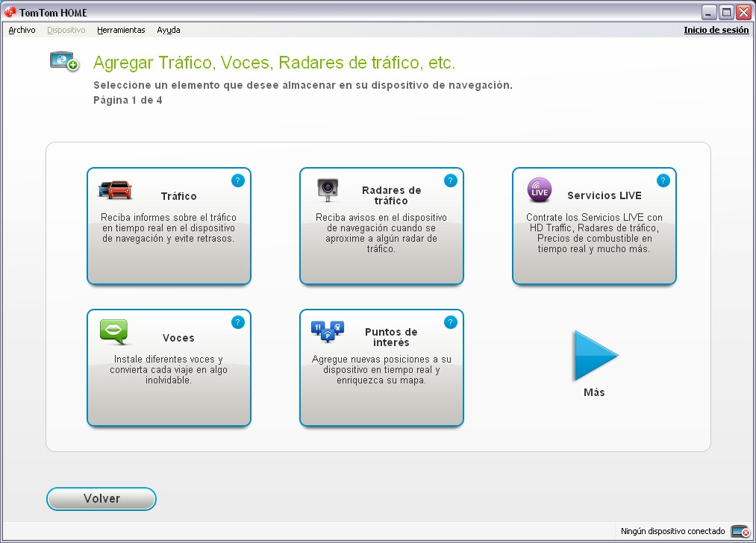The image size is (756, 543).
Task: Open help for Puntos de interés card
Action: pos(450,322)
